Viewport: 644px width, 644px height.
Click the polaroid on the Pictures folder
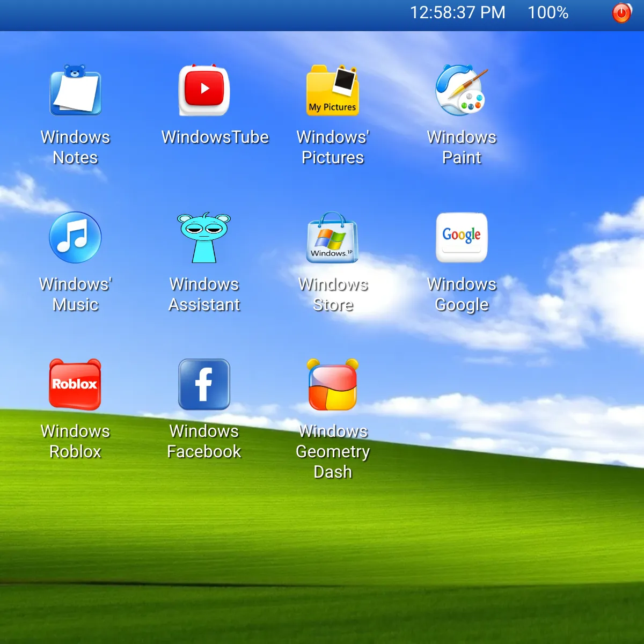[x=343, y=79]
